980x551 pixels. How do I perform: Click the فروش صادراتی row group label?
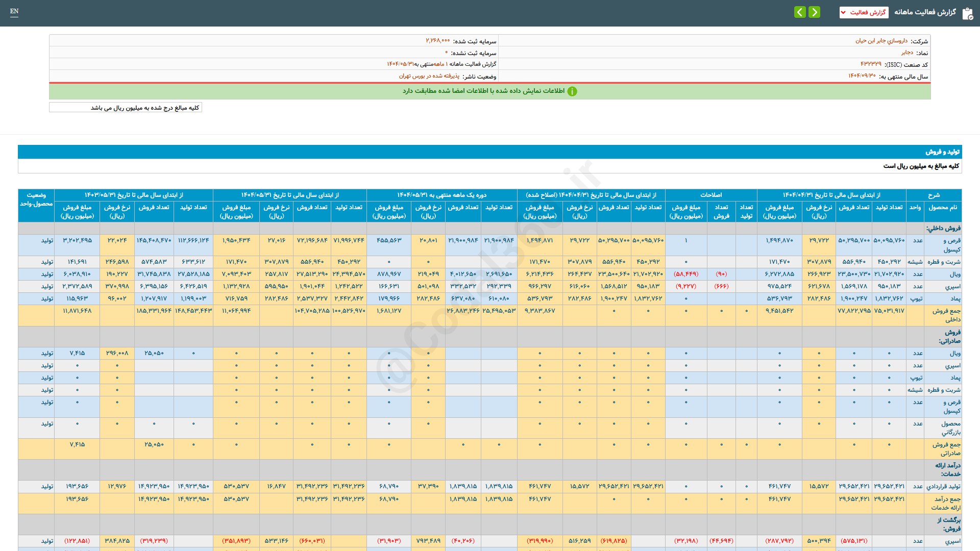[949, 337]
